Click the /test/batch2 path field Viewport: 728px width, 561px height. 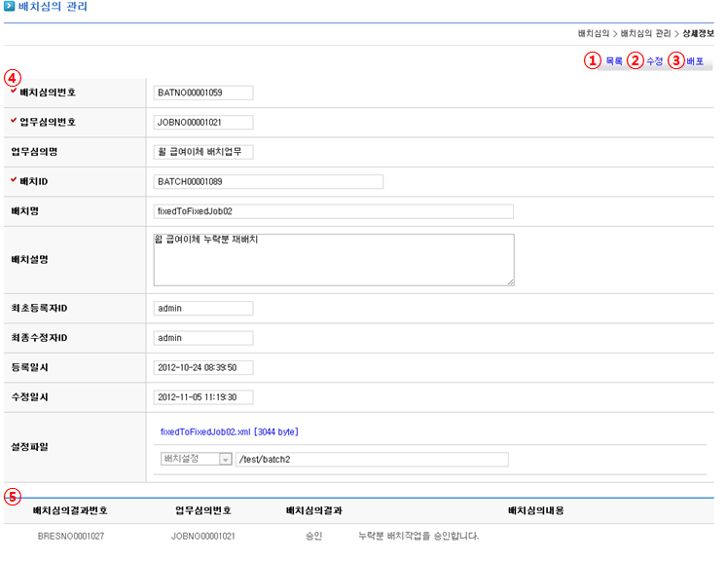[372, 460]
